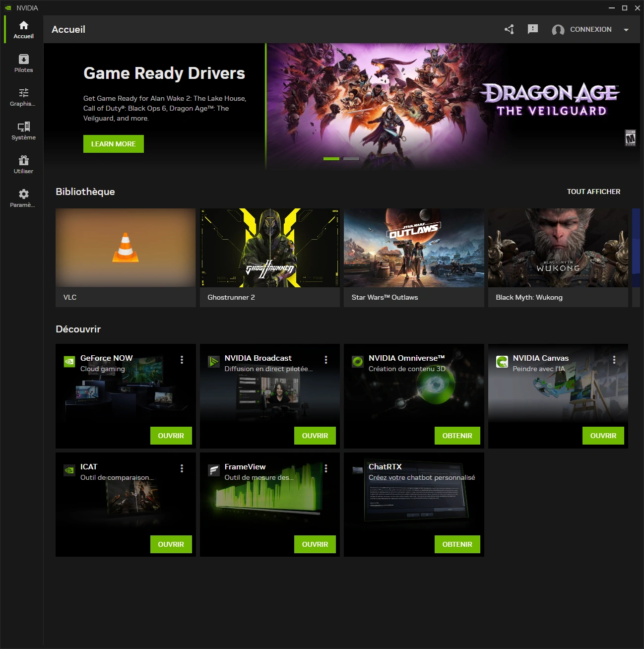Open the Graphismes settings section
This screenshot has height=649, width=644.
point(23,97)
